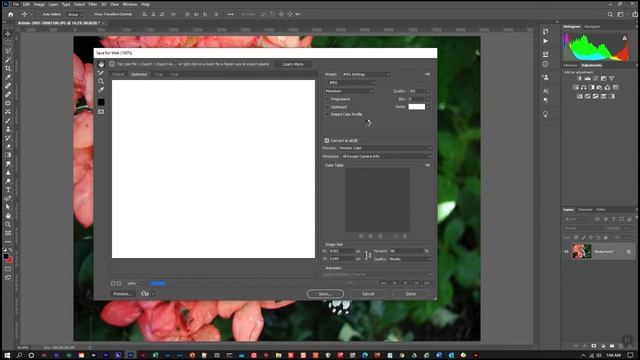Switch to the Paths tab
Screen dimensions: 640x360
(601, 210)
